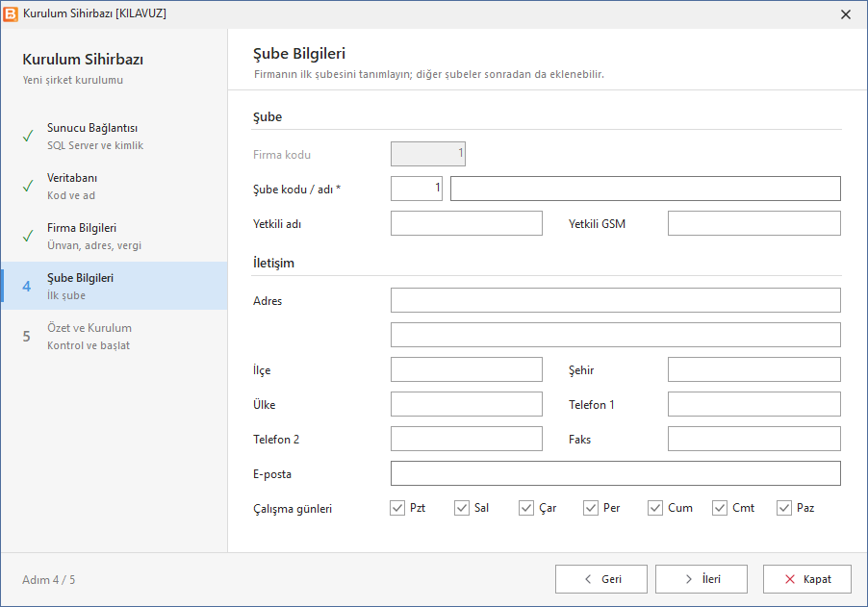The height and width of the screenshot is (607, 868).
Task: Disable the Per working day checkbox
Action: click(591, 508)
